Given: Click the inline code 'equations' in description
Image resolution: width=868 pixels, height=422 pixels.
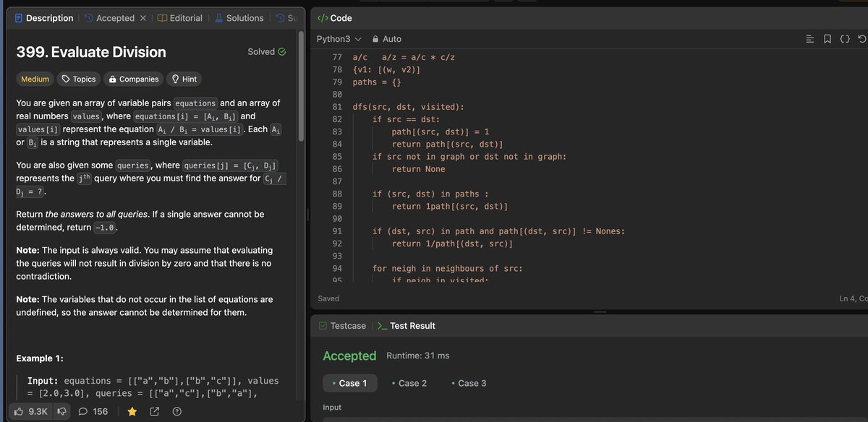Looking at the screenshot, I should [x=196, y=103].
